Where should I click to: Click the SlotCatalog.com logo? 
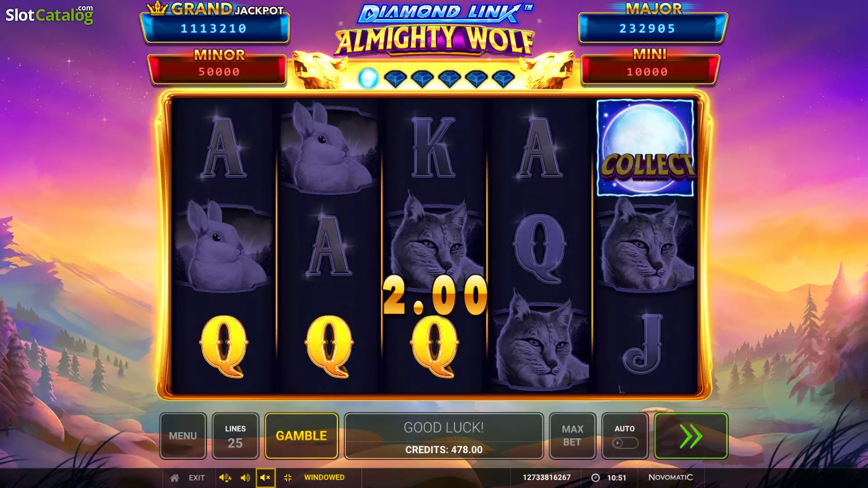point(50,14)
